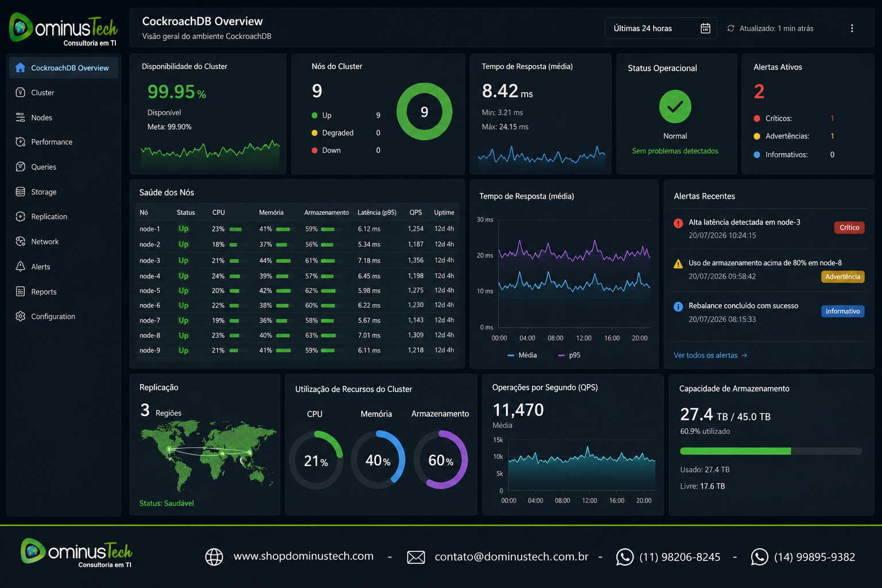Click the Network globe icon

pos(20,241)
